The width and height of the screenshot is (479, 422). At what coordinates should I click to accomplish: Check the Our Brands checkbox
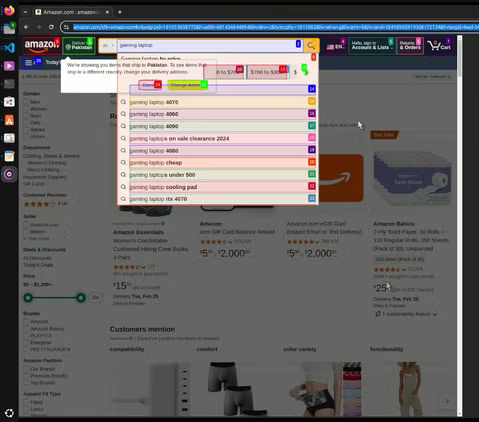click(x=26, y=369)
